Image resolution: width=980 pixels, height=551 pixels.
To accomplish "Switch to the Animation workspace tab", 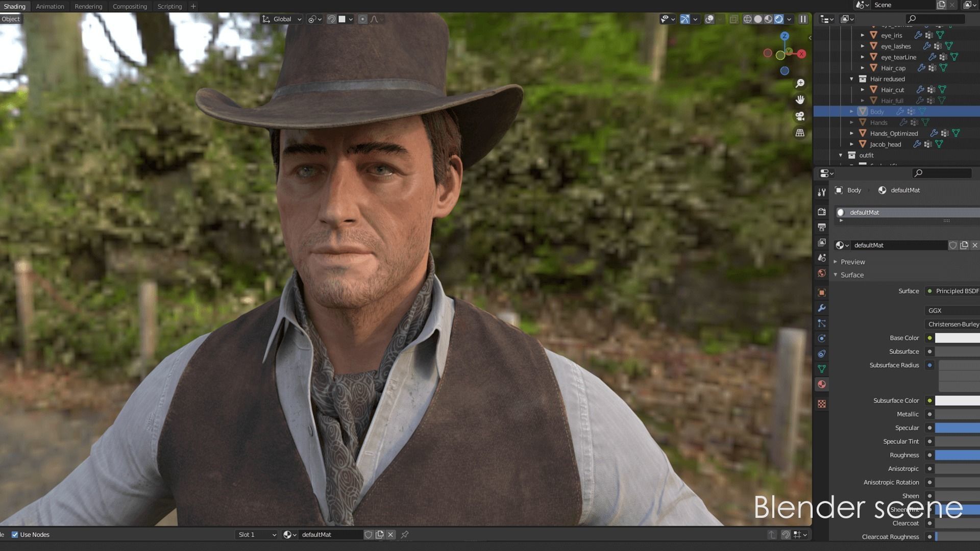I will click(50, 7).
